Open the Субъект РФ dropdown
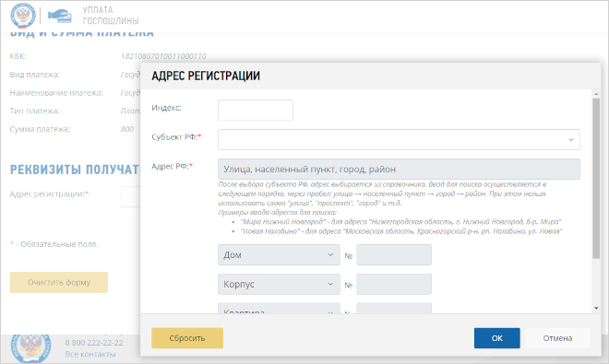The image size is (609, 364). (x=399, y=139)
